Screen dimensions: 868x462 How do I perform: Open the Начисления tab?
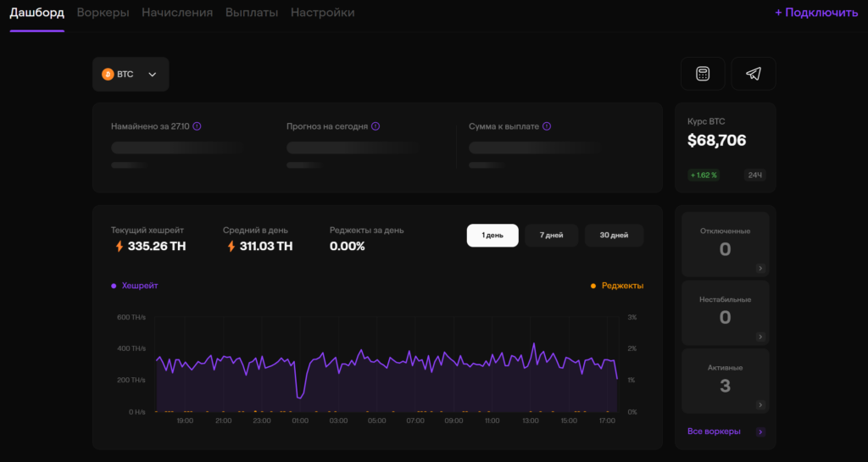[x=177, y=13]
